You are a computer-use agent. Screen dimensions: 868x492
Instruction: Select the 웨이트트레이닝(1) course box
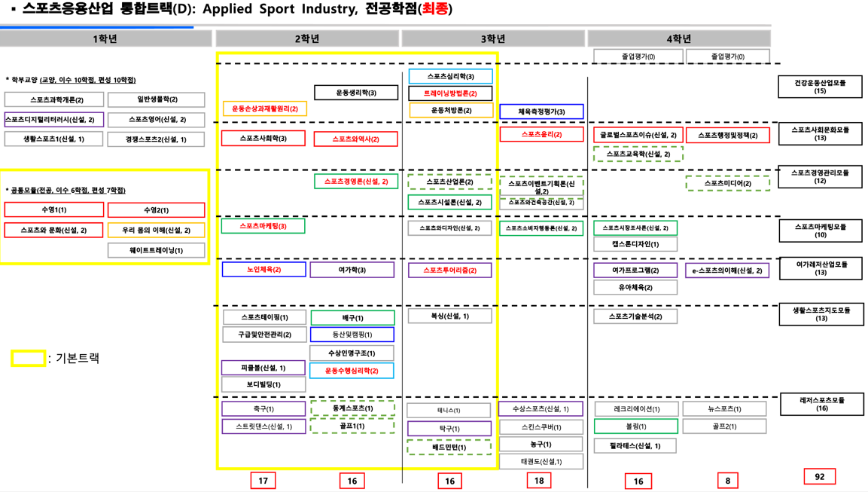(156, 250)
